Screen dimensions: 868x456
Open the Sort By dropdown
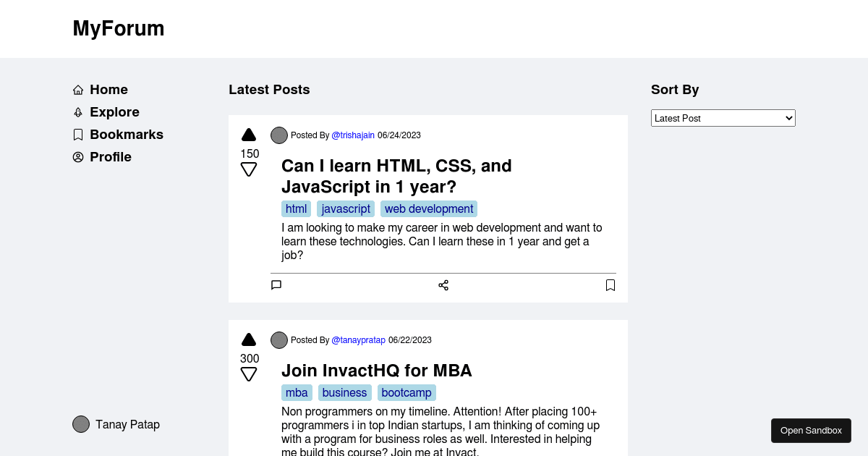(x=723, y=118)
